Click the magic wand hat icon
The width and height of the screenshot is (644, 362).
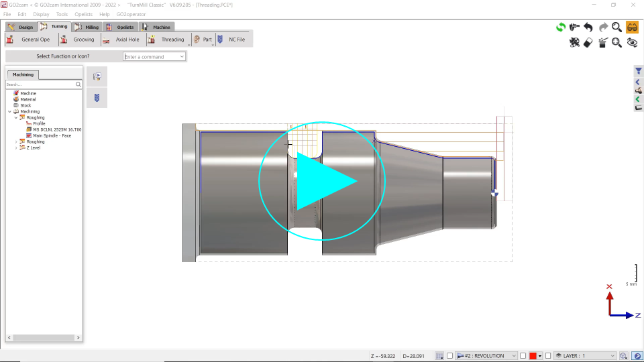(x=602, y=42)
